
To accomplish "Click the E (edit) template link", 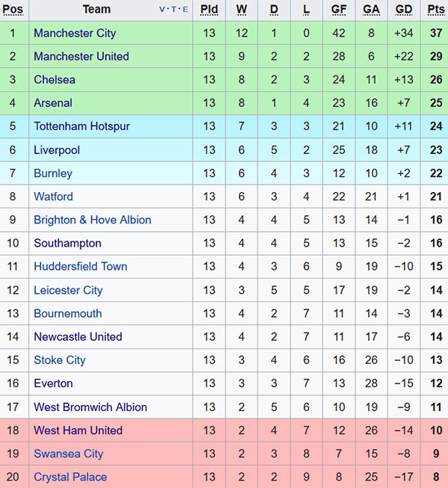I will coord(184,10).
